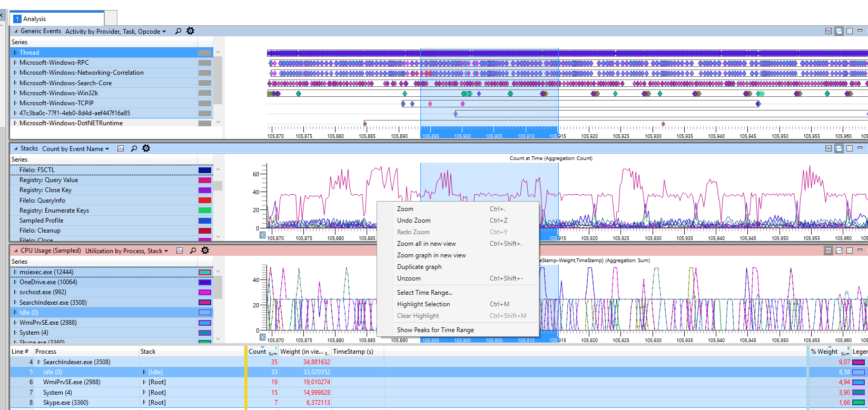Image resolution: width=868 pixels, height=410 pixels.
Task: Expand [Root] stack for WmiPrvSE.exe row
Action: coord(144,382)
